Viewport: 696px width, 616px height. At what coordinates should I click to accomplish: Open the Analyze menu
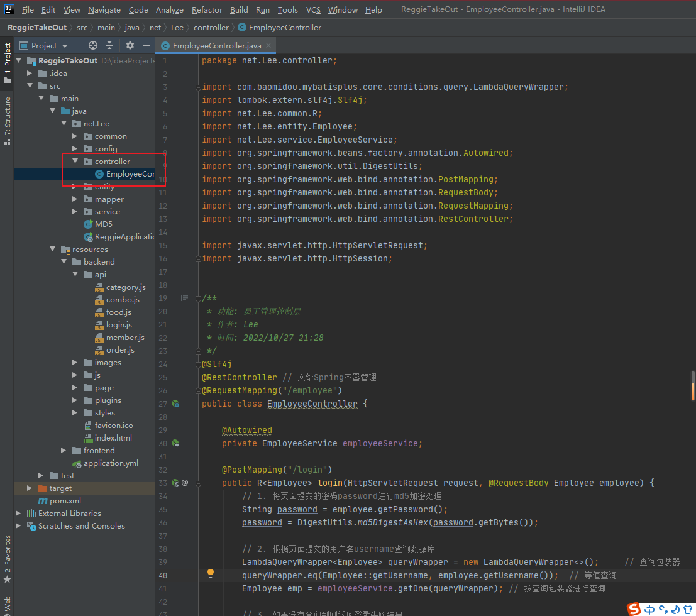tap(170, 10)
